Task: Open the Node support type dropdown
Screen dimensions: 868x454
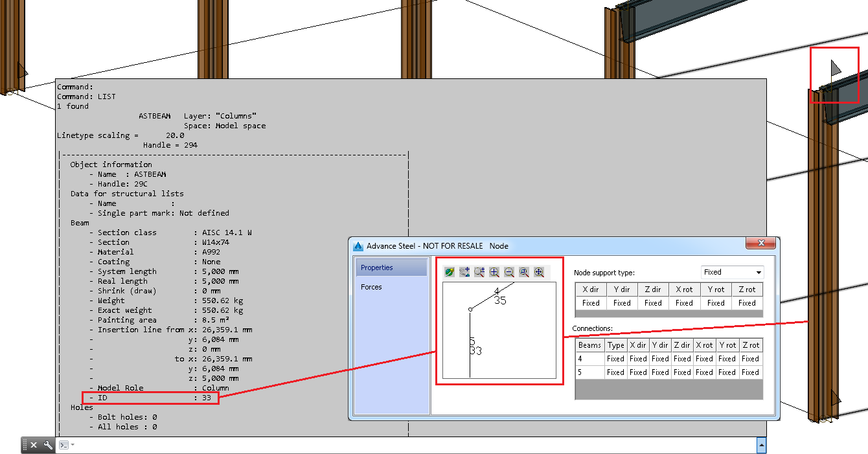Action: tap(733, 273)
